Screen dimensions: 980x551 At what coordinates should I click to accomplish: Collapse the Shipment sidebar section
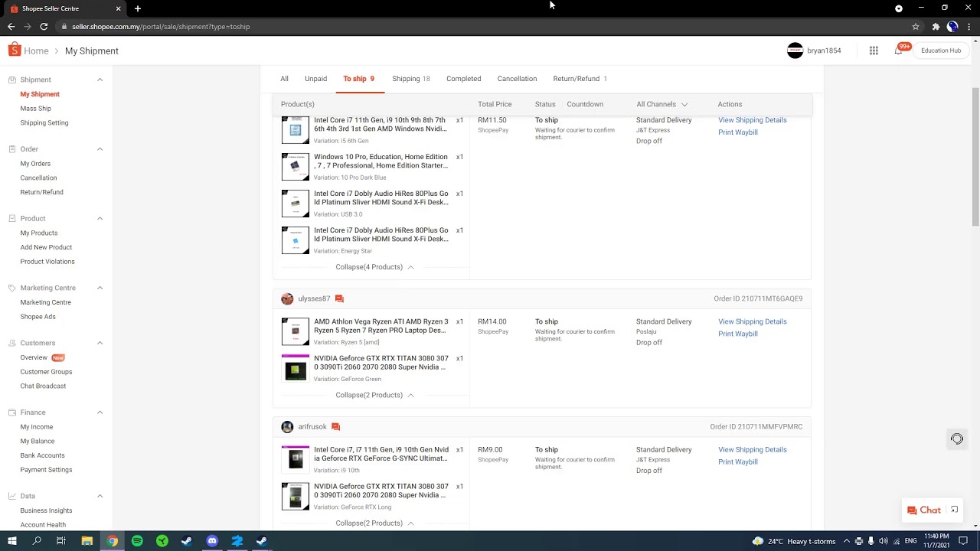pyautogui.click(x=100, y=80)
